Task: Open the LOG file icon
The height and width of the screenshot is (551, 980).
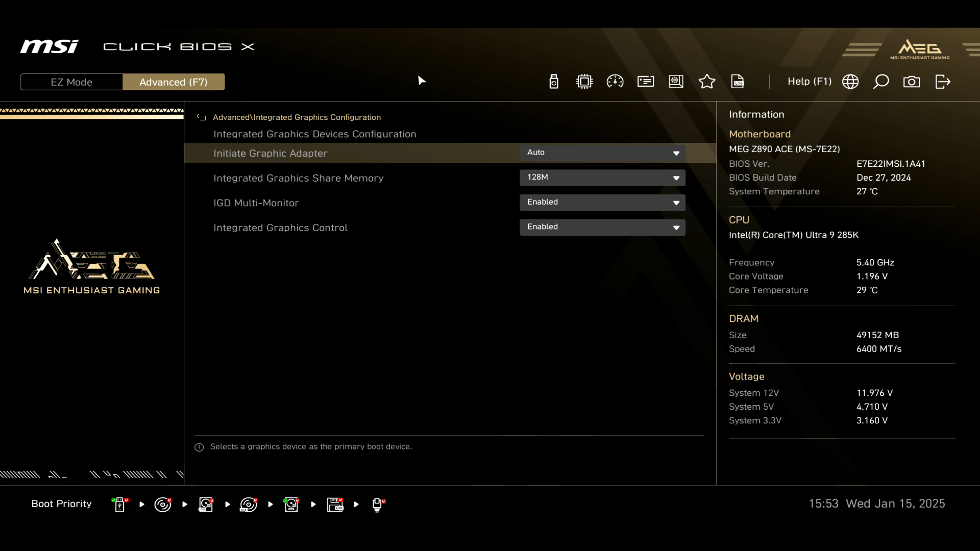Action: coord(738,82)
